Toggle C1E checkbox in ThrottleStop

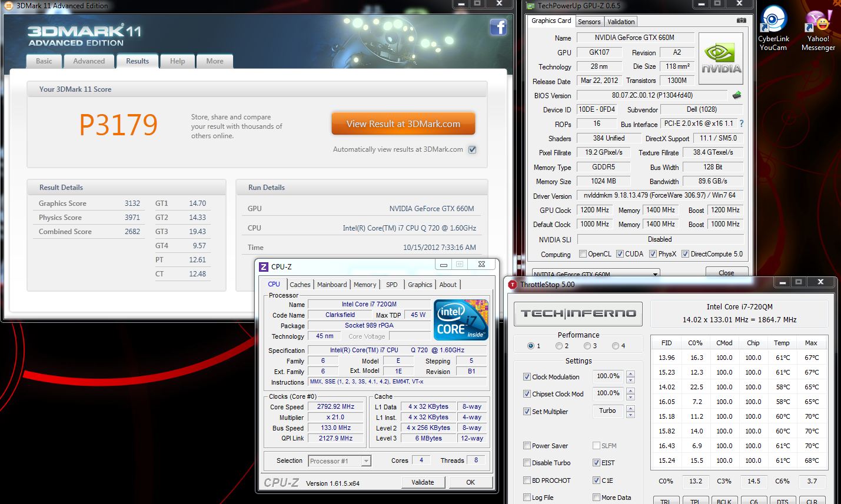596,480
